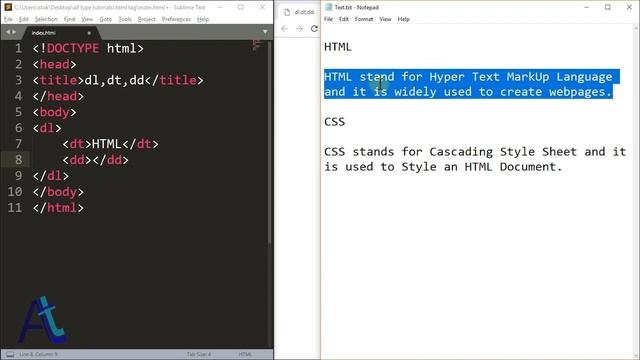Click the opening dl tag on line 6
640x360 pixels.
pos(47,128)
